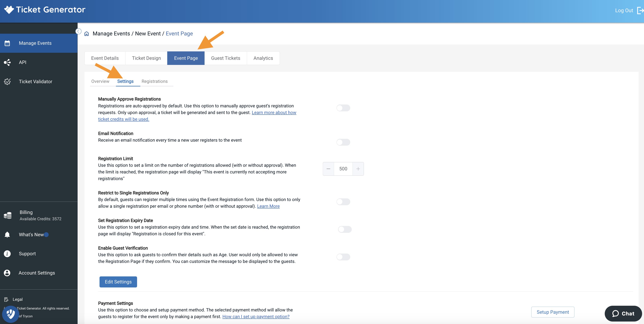This screenshot has height=324, width=644.
Task: Toggle Restrict to Single Registrations Only
Action: click(343, 202)
